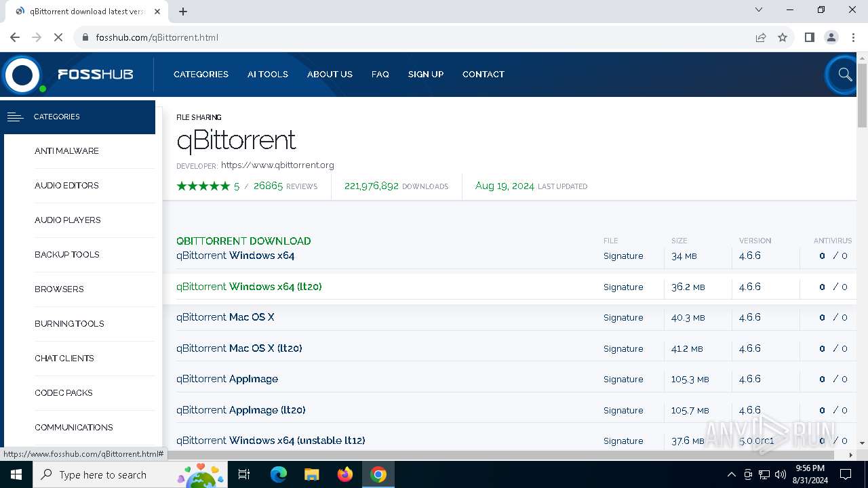
Task: Open Signature for Mac OS X file
Action: pyautogui.click(x=623, y=318)
